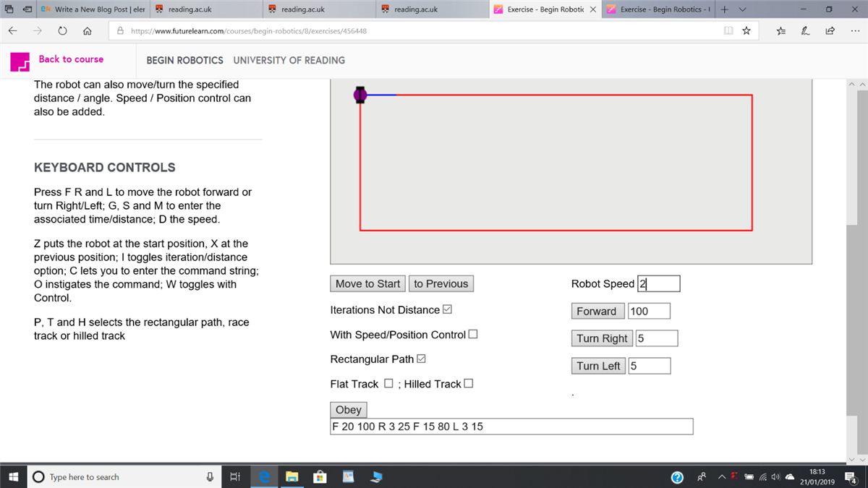Open File Explorer from taskbar
868x488 pixels.
pos(292,476)
